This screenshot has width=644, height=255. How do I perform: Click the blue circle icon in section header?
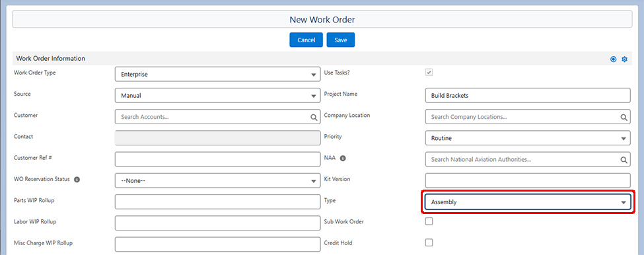pos(613,59)
